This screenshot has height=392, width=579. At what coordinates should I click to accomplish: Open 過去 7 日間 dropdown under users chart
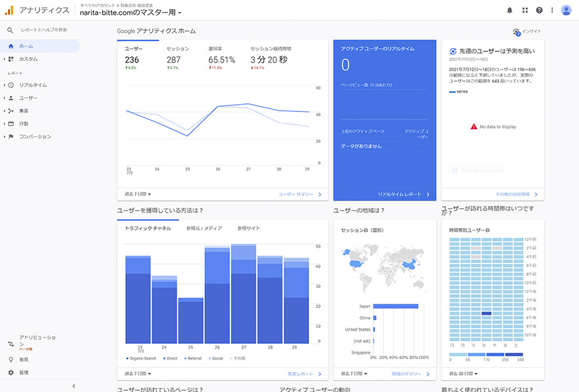(x=138, y=194)
